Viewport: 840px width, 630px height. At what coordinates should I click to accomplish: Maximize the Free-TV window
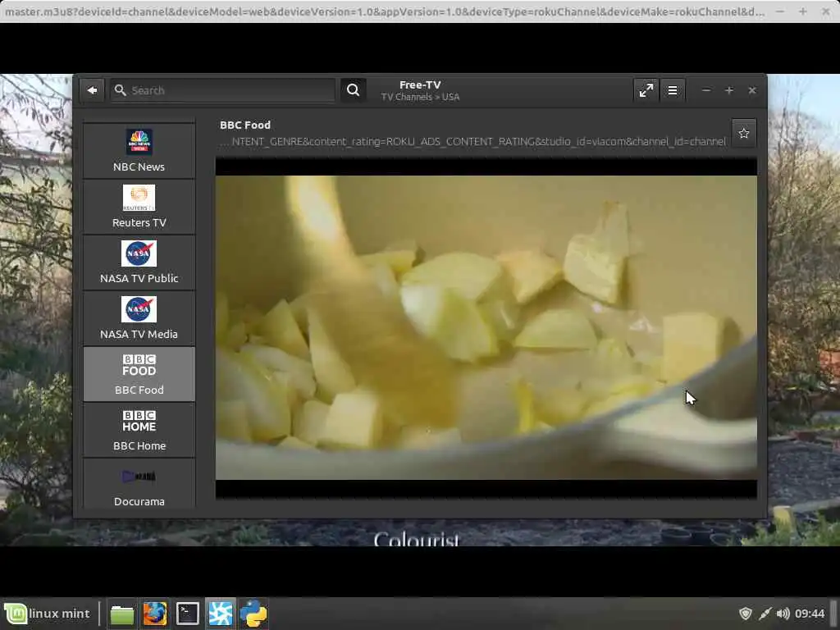tap(729, 90)
